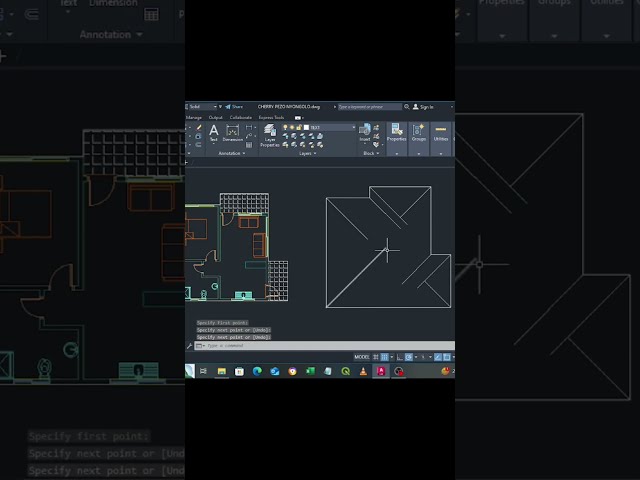This screenshot has height=480, width=640.
Task: Open the TEXT layer dropdown list
Action: [x=353, y=127]
